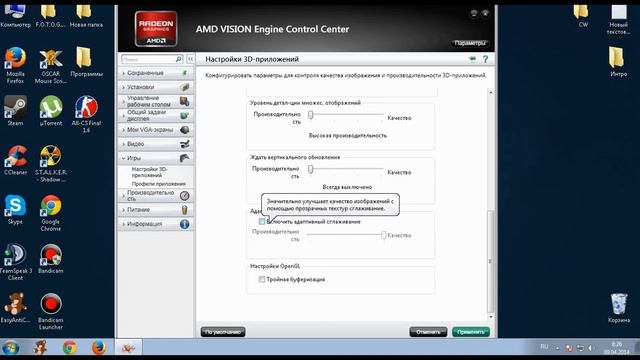Open the CW folder on desktop
The image size is (640, 360).
click(583, 16)
